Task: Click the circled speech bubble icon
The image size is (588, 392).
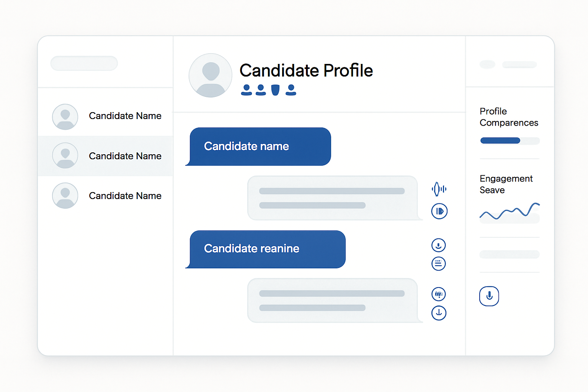Action: coord(439,294)
